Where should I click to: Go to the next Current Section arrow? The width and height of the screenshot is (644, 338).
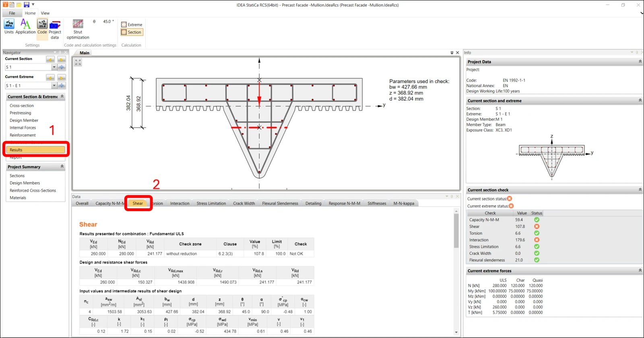coord(62,60)
